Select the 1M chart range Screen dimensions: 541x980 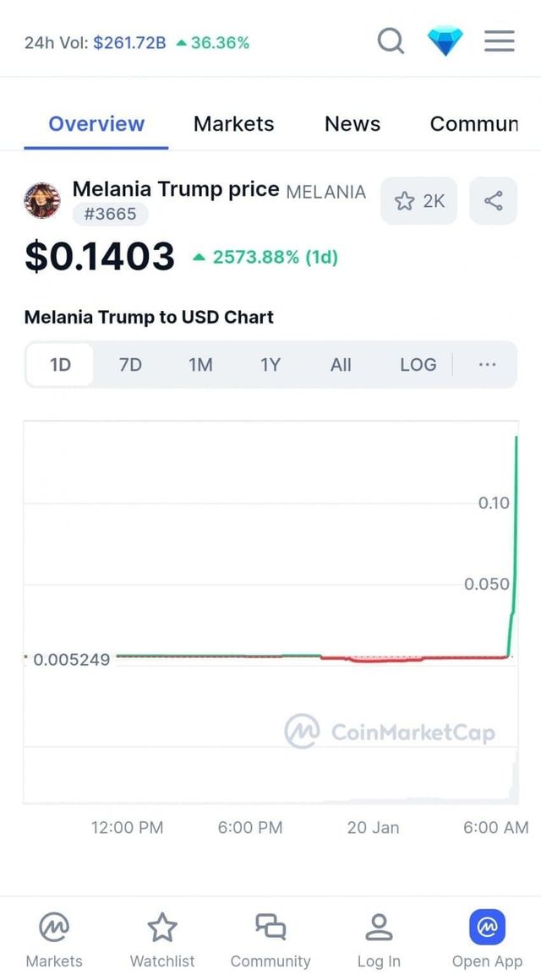click(x=200, y=365)
